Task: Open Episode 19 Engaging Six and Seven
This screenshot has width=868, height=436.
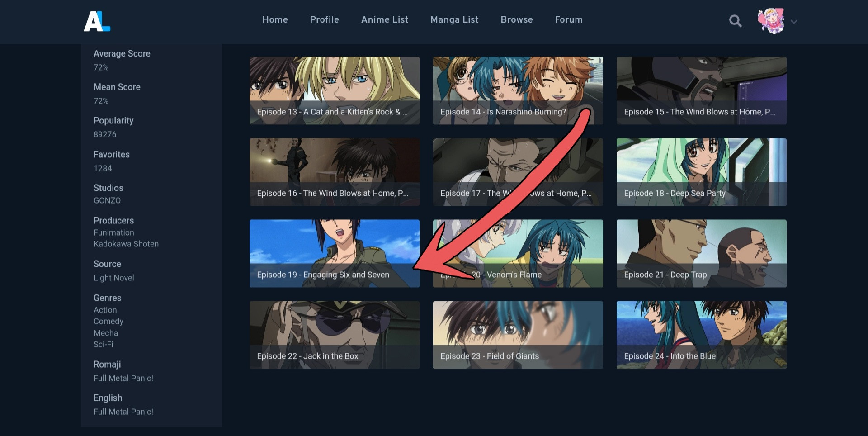Action: pos(335,253)
